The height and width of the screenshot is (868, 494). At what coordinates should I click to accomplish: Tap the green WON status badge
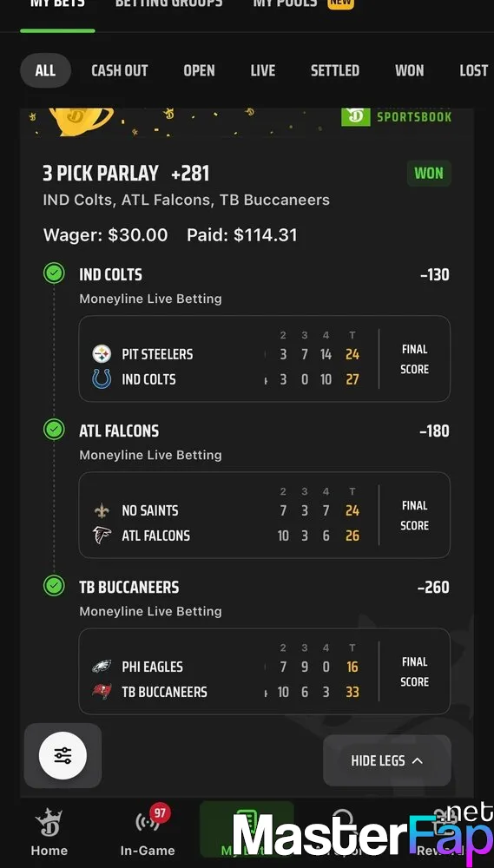[429, 174]
